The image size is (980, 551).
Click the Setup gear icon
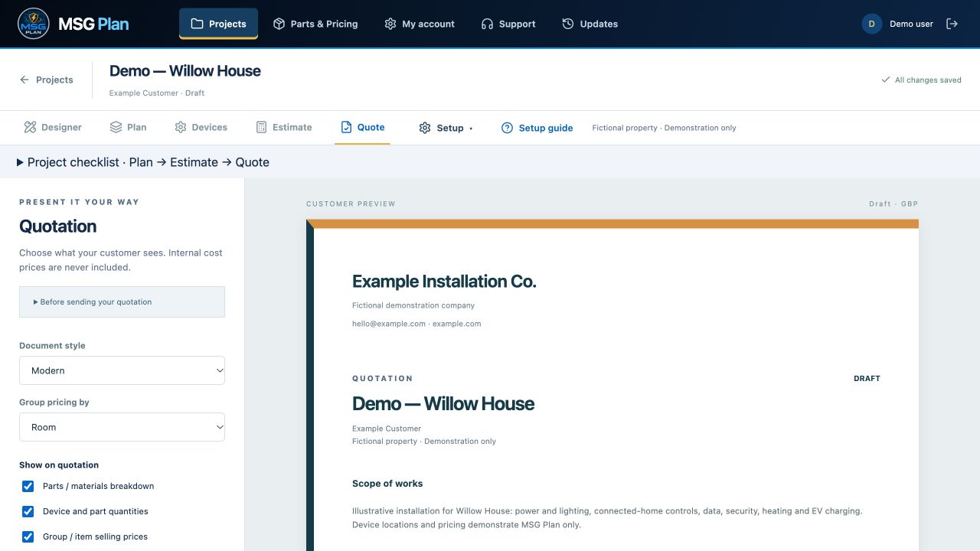click(425, 128)
